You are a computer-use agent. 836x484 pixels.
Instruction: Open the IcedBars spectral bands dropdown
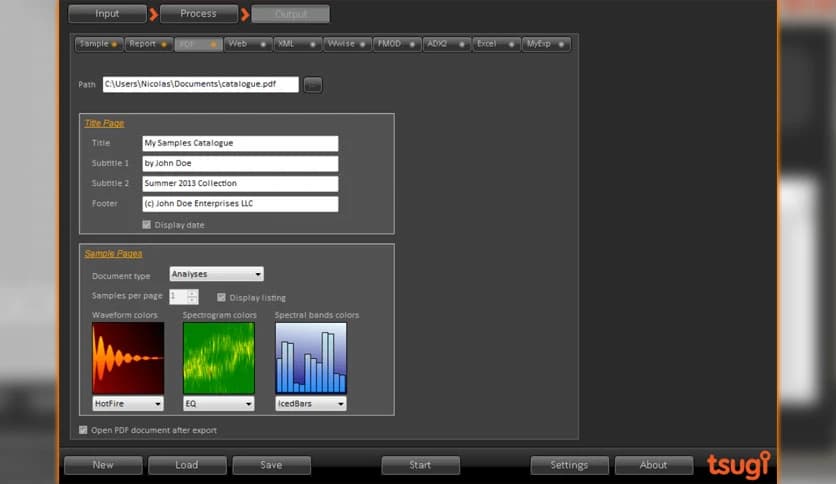click(310, 404)
